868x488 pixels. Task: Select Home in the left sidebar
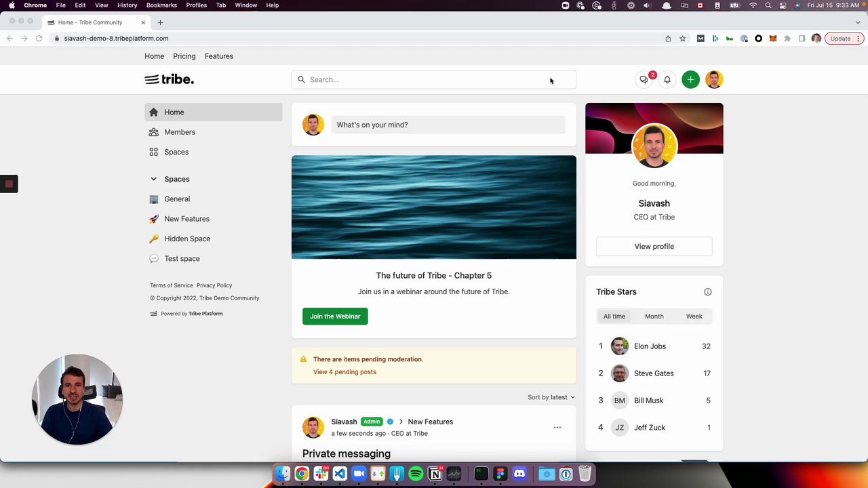[214, 113]
